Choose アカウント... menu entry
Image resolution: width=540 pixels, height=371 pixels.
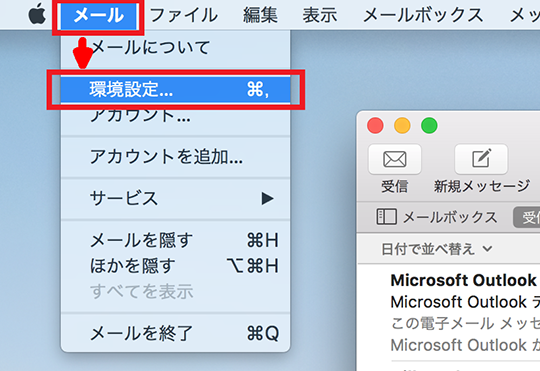click(175, 116)
